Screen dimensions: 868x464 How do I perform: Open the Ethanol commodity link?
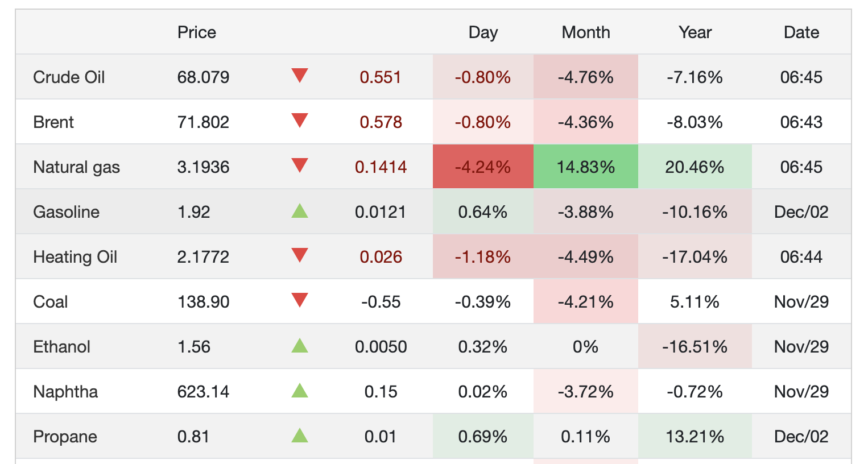point(62,346)
